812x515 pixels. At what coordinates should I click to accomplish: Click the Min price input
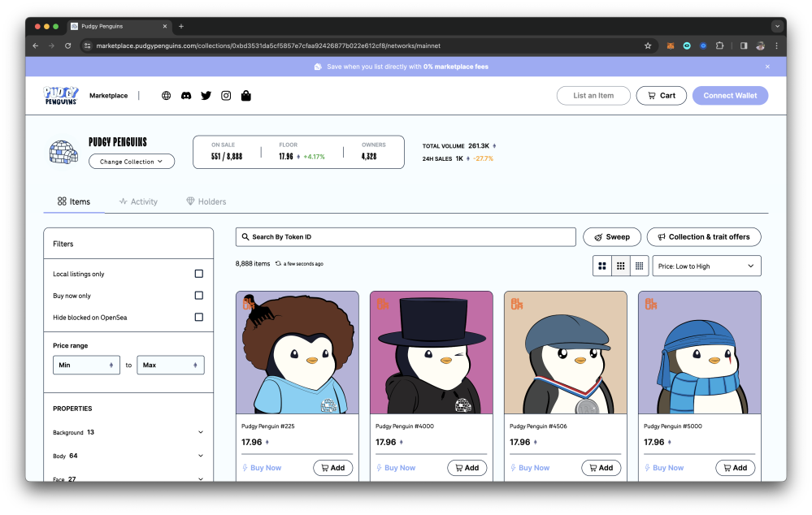[86, 365]
